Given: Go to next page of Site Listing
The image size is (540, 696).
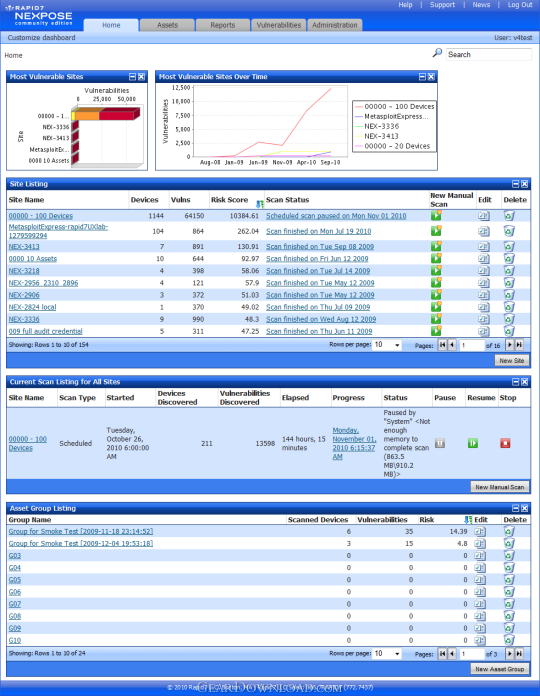Looking at the screenshot, I should click(509, 345).
